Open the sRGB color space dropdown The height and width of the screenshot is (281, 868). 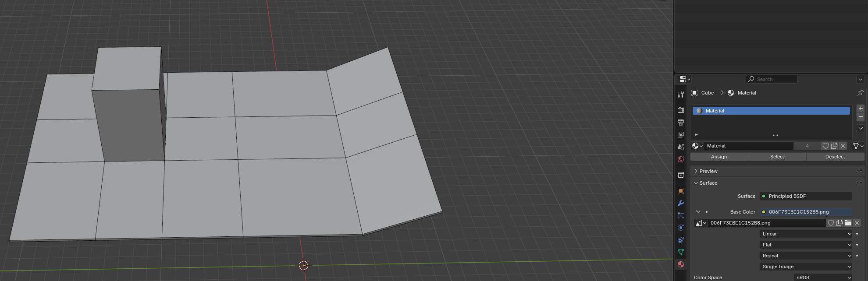pyautogui.click(x=823, y=277)
